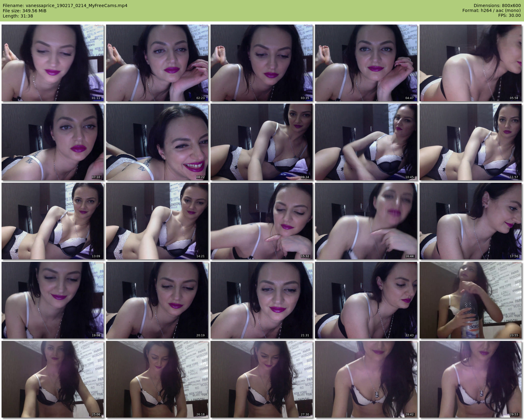Select the thumbnail stamped 01:11
The width and height of the screenshot is (524, 420).
pyautogui.click(x=53, y=63)
